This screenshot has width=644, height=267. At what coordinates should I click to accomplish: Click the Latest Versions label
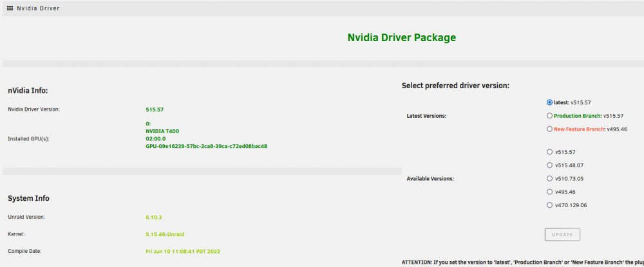[x=426, y=116]
